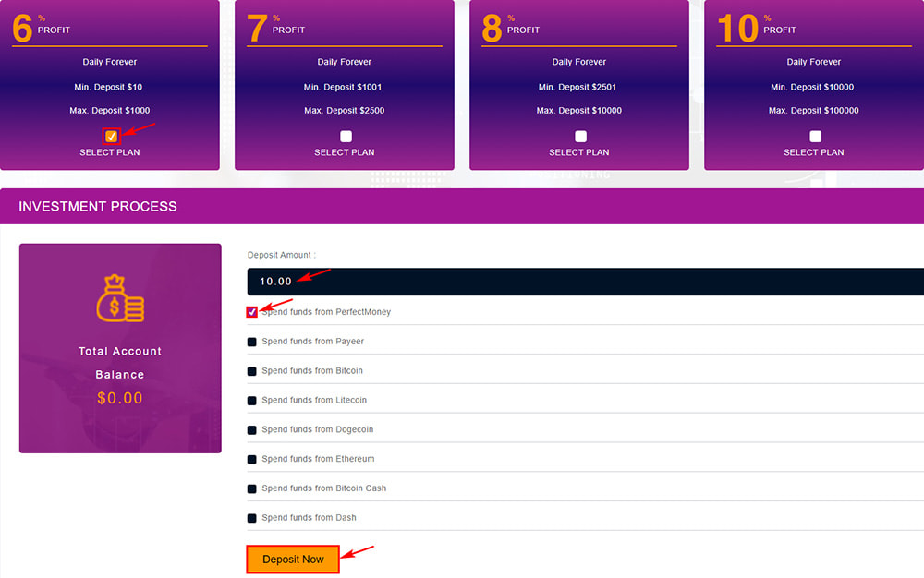Click Max. Deposit $10000 in 8% plan
The image size is (924, 578).
coord(578,111)
